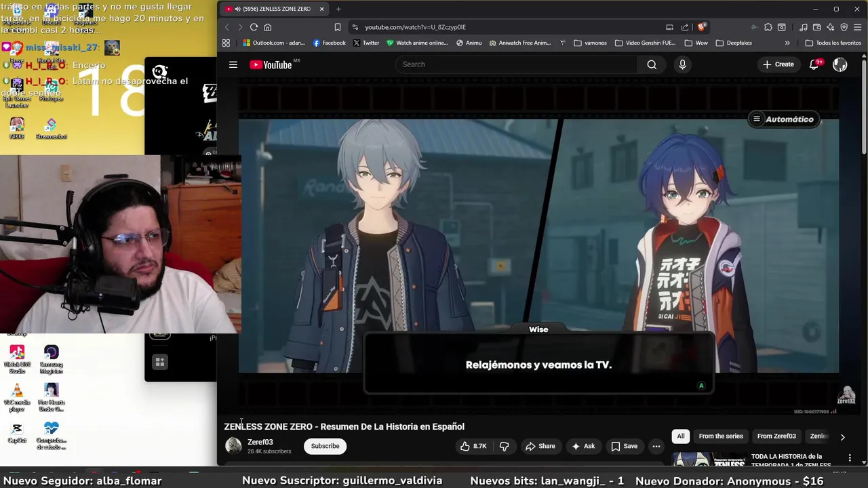Open the Animu bookmark
The width and height of the screenshot is (868, 488).
click(x=469, y=43)
